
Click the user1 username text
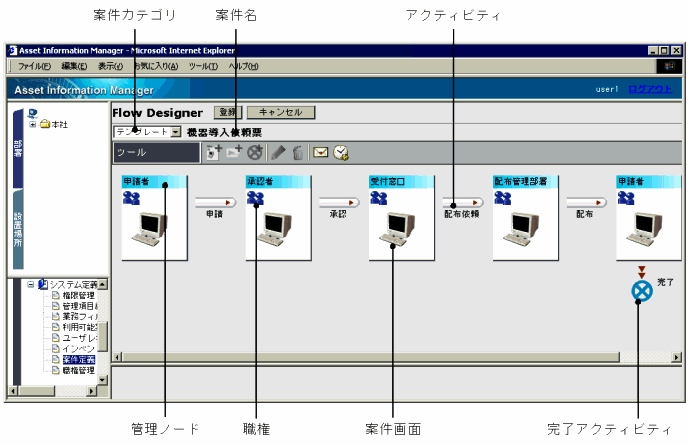(x=607, y=89)
